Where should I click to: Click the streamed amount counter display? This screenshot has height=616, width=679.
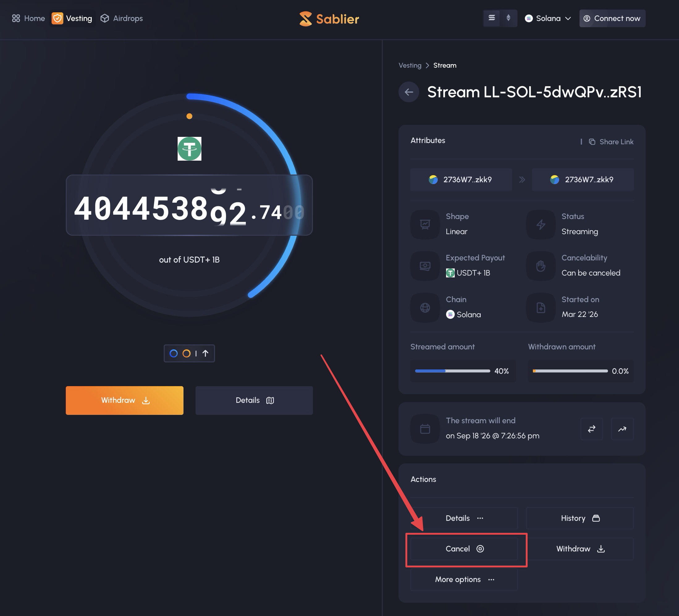click(189, 205)
